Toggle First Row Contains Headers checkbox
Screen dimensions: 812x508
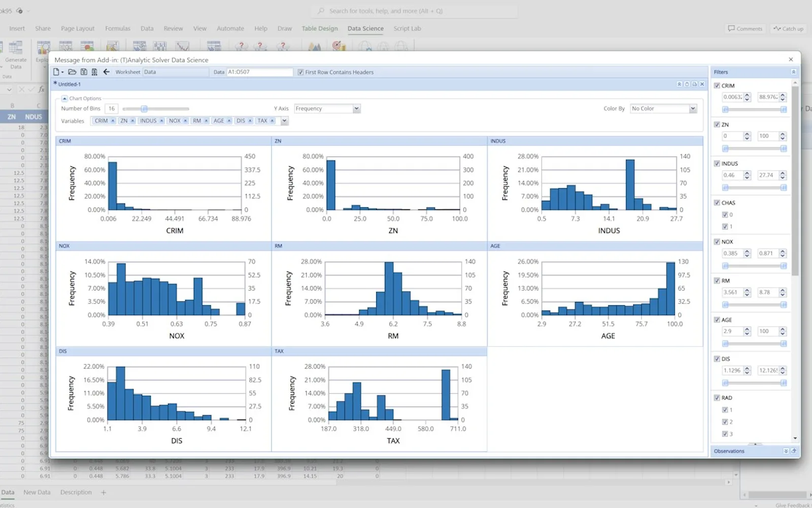(x=300, y=72)
